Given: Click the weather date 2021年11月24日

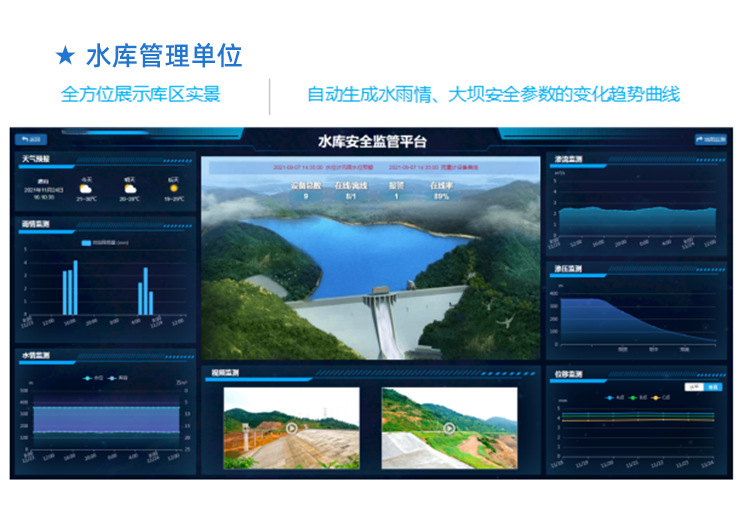Looking at the screenshot, I should [44, 190].
